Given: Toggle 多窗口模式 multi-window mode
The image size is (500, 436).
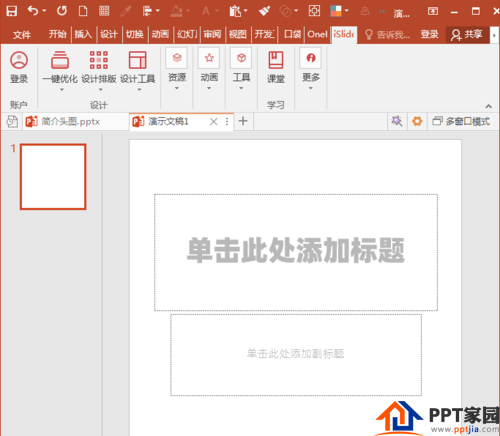Looking at the screenshot, I should pos(461,121).
